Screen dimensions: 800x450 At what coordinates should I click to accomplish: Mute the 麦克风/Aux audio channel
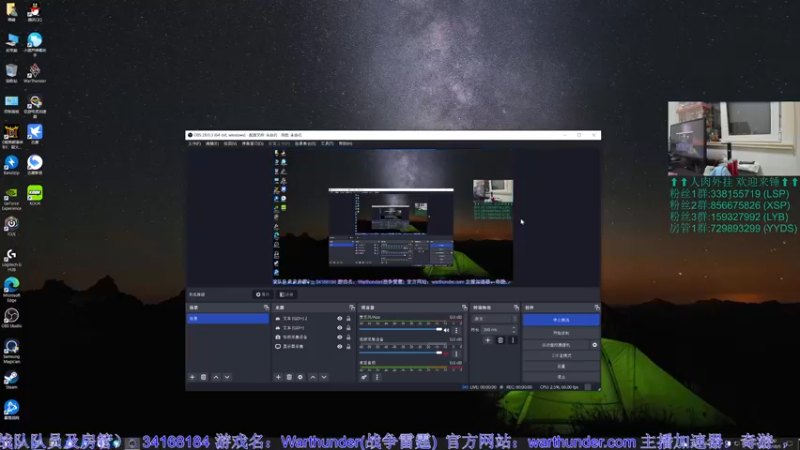447,330
